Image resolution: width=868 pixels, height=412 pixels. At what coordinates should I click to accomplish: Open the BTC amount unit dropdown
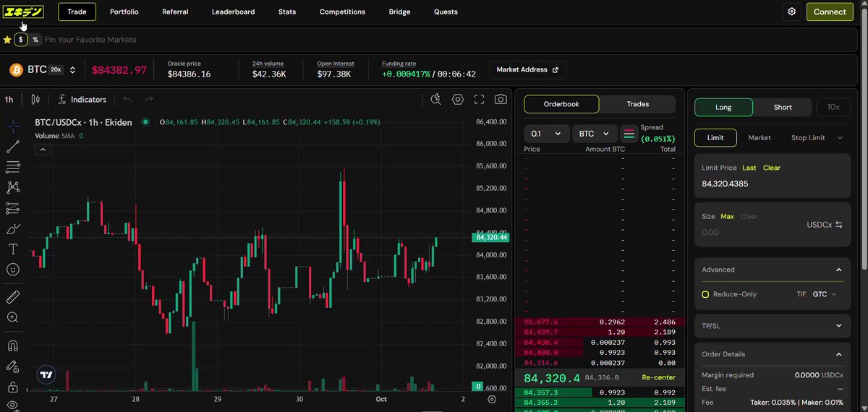595,134
